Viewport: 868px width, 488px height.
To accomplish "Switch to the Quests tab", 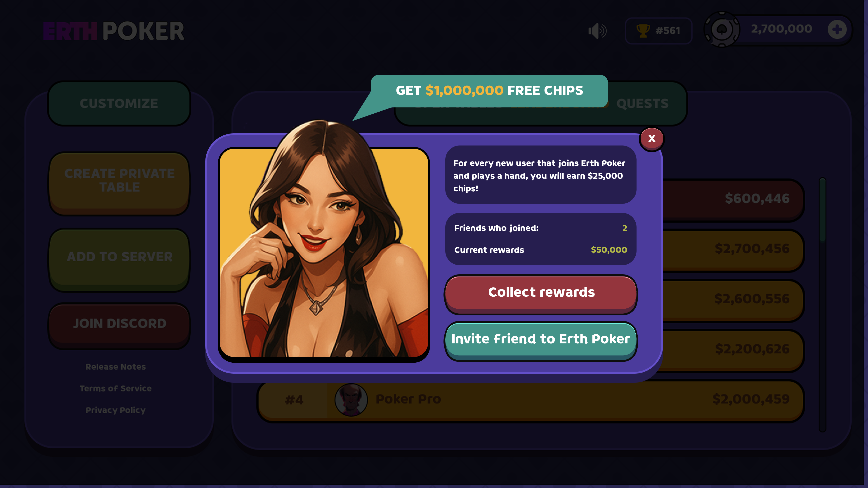I will click(x=642, y=103).
